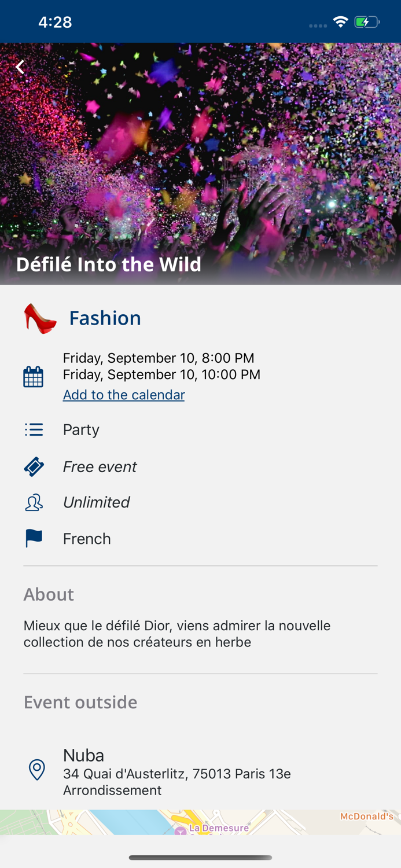Select the Fashion category label
Image resolution: width=401 pixels, height=868 pixels.
pyautogui.click(x=105, y=317)
